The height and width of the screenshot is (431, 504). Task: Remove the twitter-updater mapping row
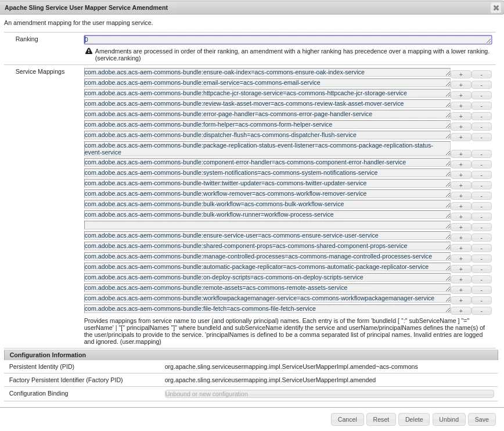coord(481,186)
